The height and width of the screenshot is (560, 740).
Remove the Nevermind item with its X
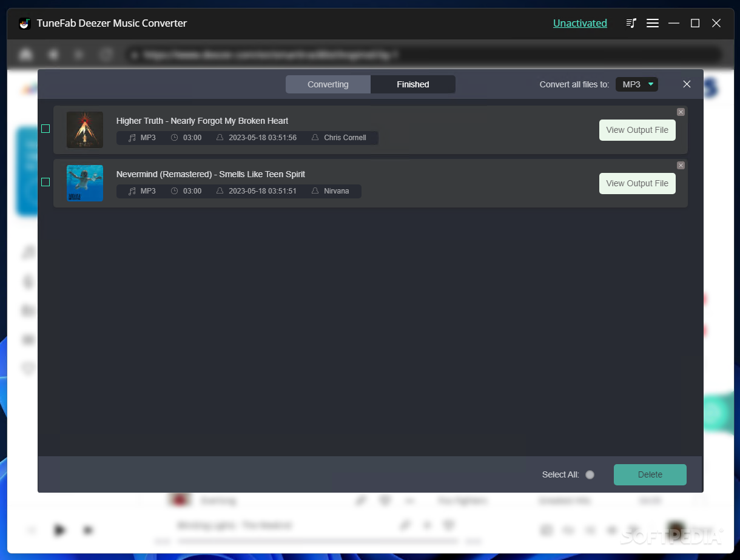681,165
